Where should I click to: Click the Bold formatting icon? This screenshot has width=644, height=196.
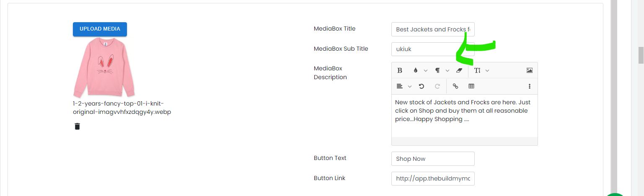point(400,70)
